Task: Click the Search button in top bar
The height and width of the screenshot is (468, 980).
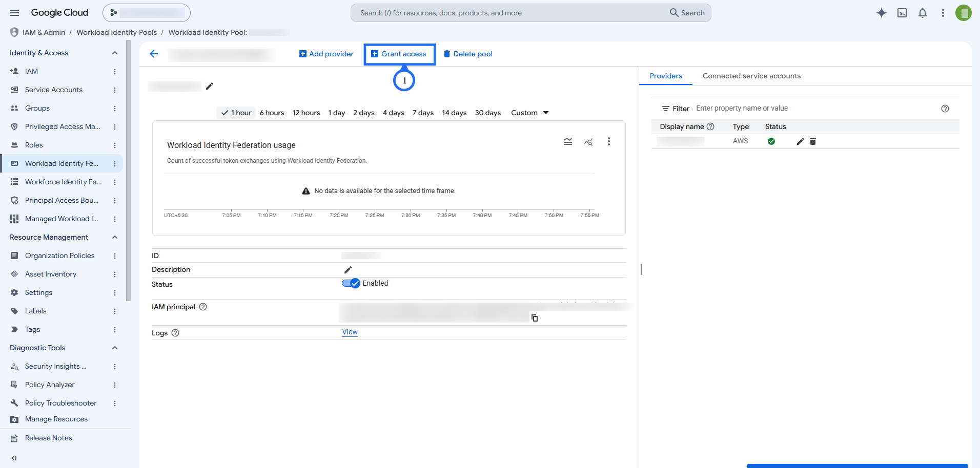Action: point(687,13)
